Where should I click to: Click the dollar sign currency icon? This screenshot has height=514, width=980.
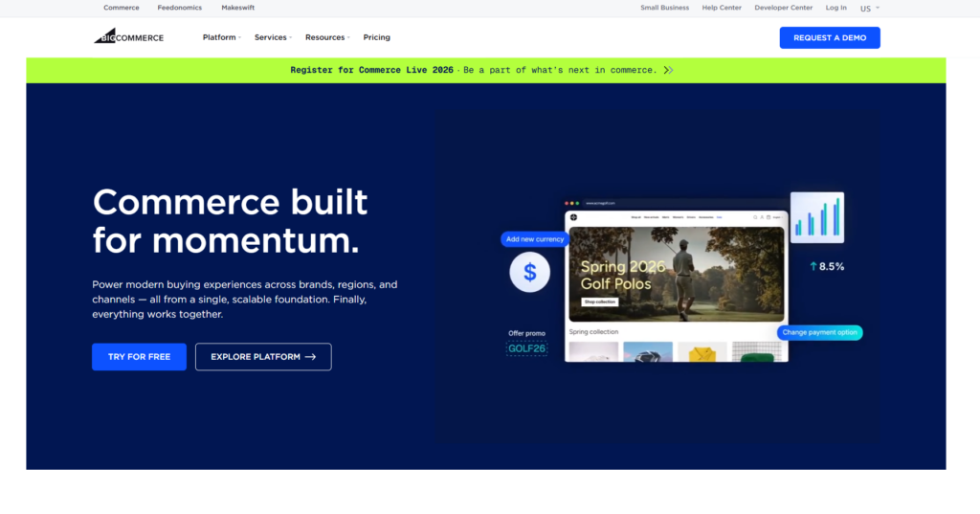(x=529, y=272)
